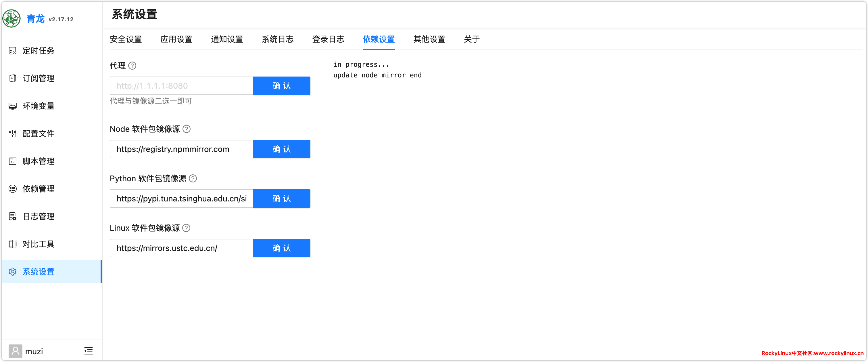Confirm the Linux mirror with 确认 button

(x=281, y=248)
